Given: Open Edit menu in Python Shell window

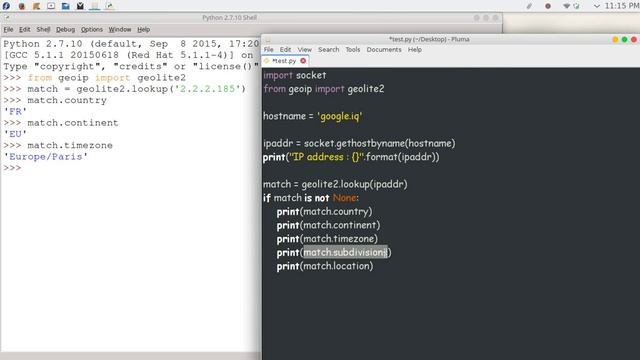Looking at the screenshot, I should coord(24,29).
